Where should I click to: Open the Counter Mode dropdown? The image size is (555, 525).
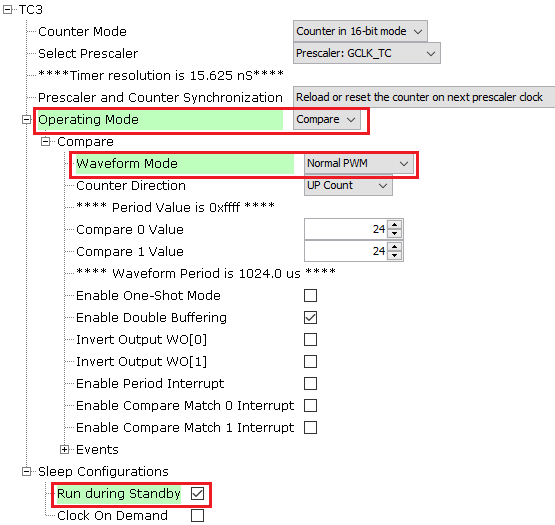click(x=360, y=31)
